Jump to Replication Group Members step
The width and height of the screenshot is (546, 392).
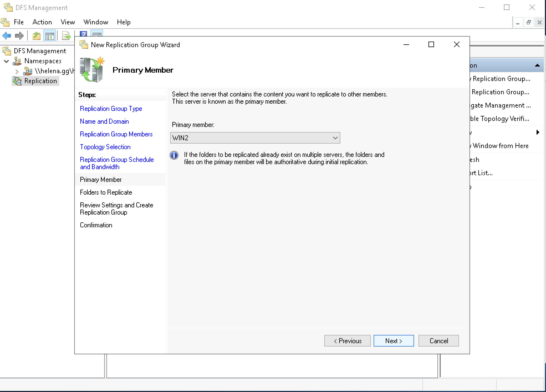click(116, 134)
